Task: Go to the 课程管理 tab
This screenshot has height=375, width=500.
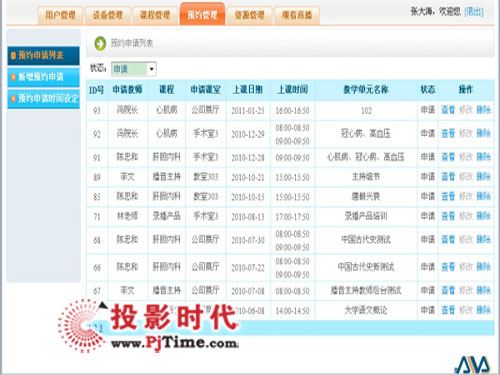Action: point(155,15)
